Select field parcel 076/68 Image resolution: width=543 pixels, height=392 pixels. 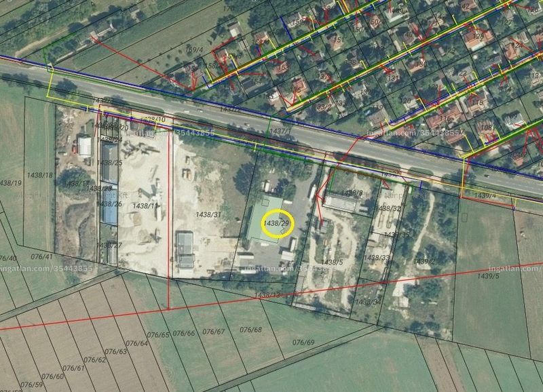250,330
